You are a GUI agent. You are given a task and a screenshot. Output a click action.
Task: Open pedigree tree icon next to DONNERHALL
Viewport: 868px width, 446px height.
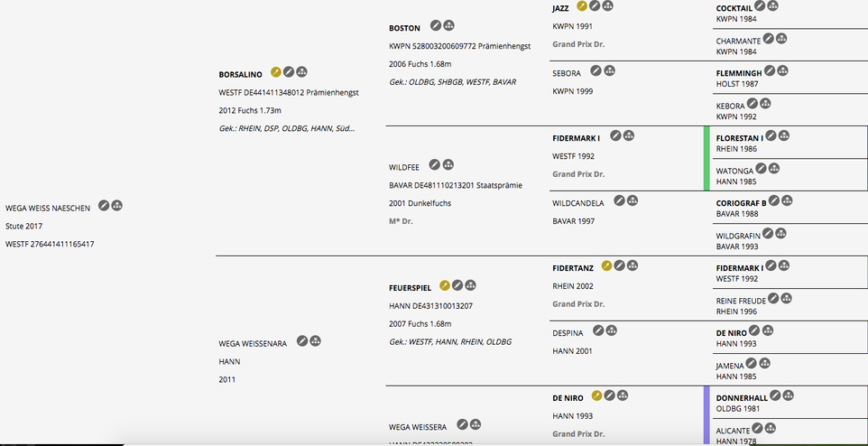(789, 395)
